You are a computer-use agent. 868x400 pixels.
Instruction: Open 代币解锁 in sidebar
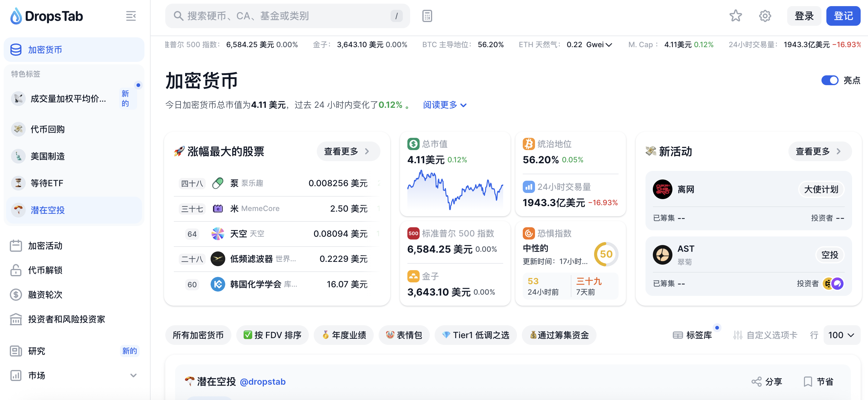pyautogui.click(x=45, y=270)
